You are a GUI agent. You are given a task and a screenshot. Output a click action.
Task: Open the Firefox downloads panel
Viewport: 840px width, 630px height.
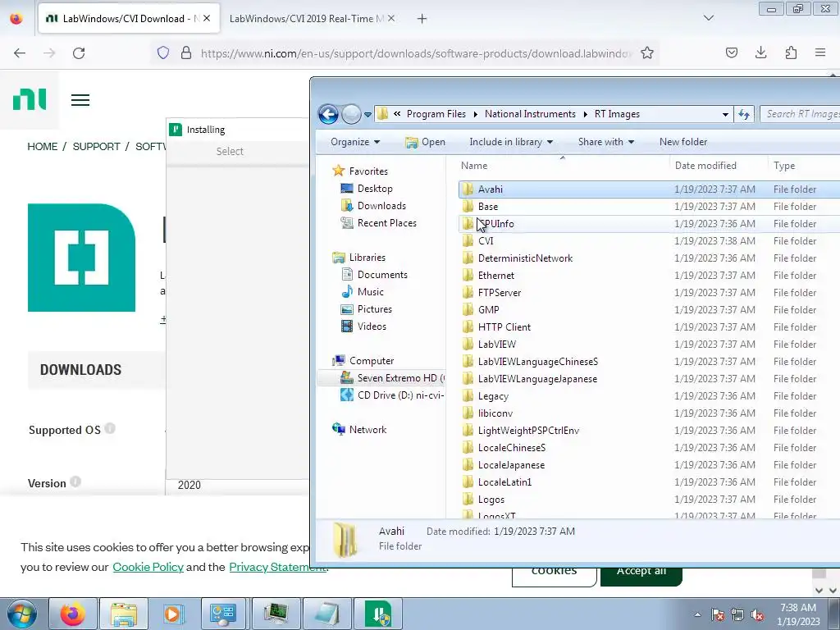click(x=760, y=52)
